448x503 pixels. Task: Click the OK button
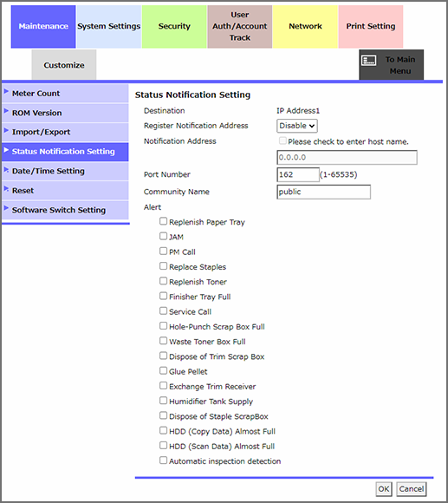pos(384,489)
